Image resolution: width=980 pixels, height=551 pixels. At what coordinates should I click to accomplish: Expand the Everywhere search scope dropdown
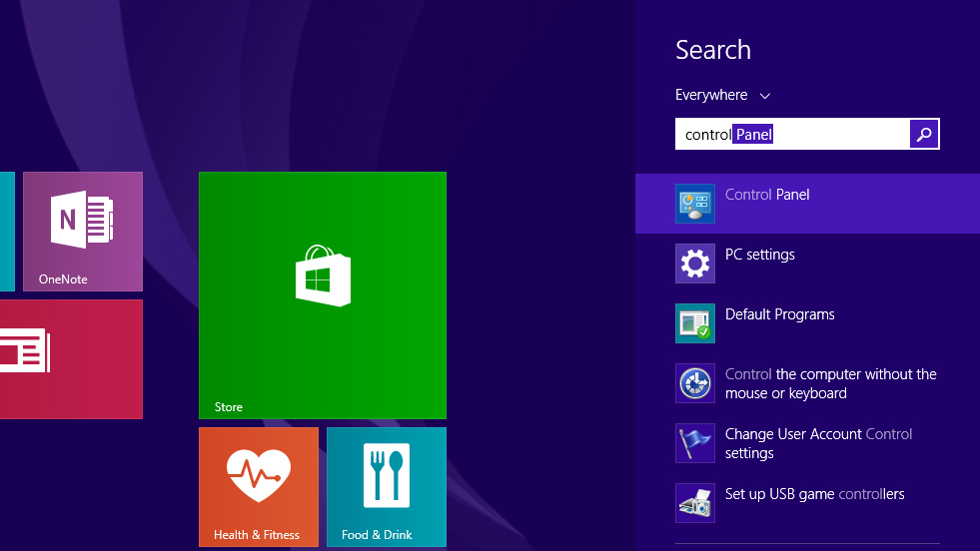click(x=722, y=95)
